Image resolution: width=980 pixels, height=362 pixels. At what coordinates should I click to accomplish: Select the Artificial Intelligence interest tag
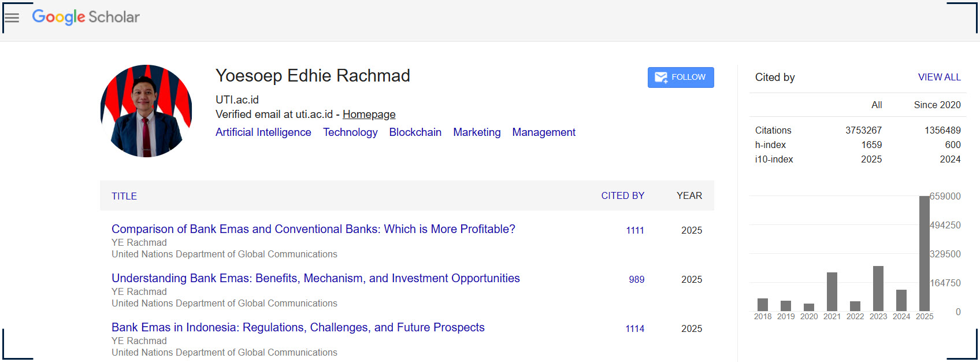pos(263,132)
